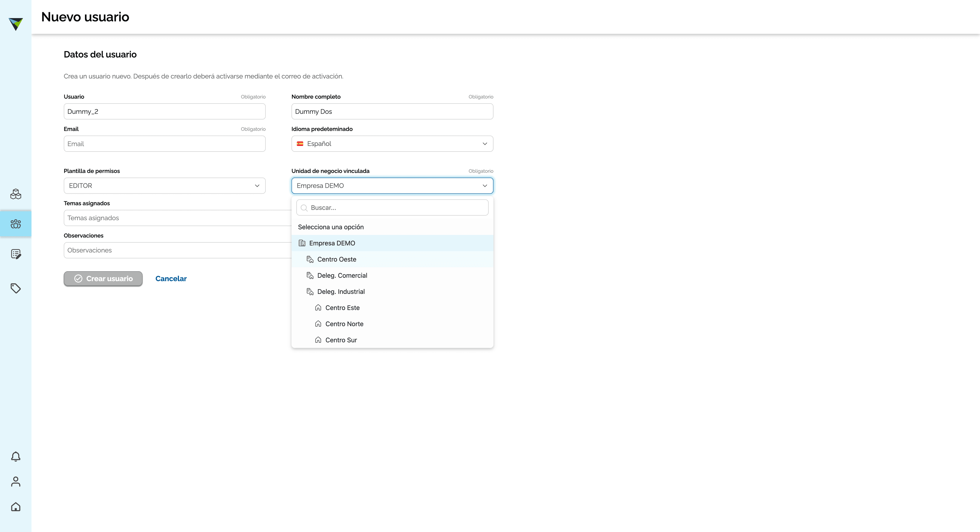Select Centro Norte option
980x532 pixels.
[392, 324]
